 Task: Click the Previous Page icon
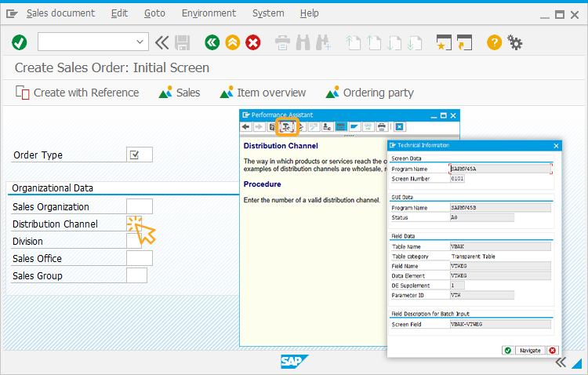tap(373, 43)
